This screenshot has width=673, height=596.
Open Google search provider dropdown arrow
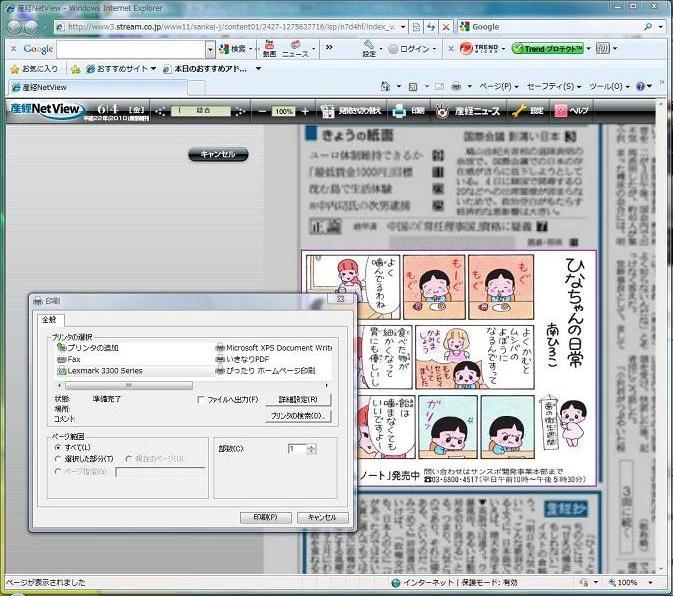click(660, 27)
